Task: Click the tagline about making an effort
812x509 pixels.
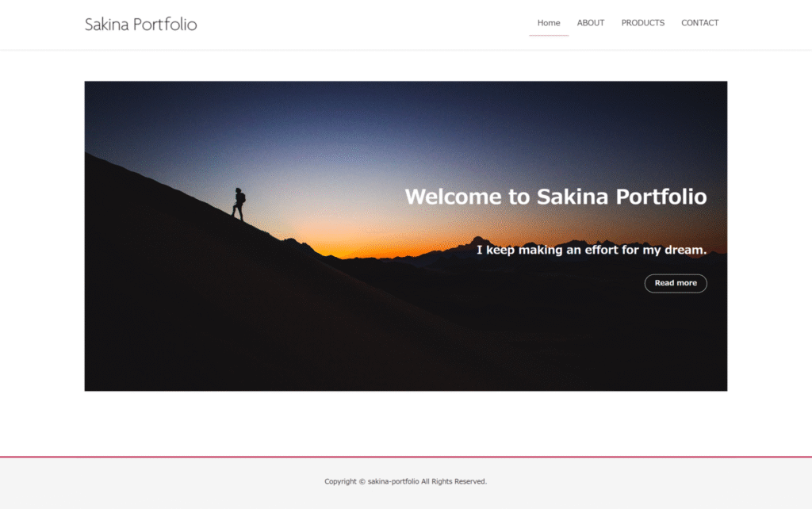Action: point(592,250)
